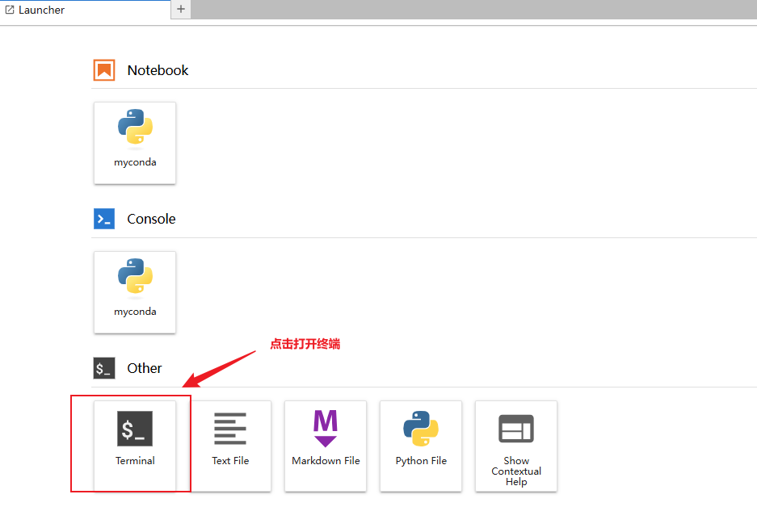Image resolution: width=757 pixels, height=532 pixels.
Task: Click the blue Console section prompt icon
Action: click(104, 219)
